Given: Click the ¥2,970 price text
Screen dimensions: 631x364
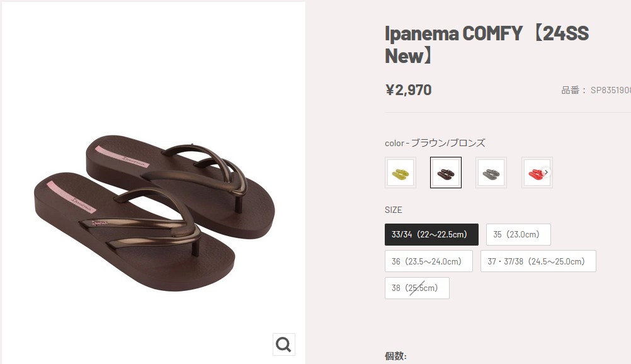Looking at the screenshot, I should point(408,89).
